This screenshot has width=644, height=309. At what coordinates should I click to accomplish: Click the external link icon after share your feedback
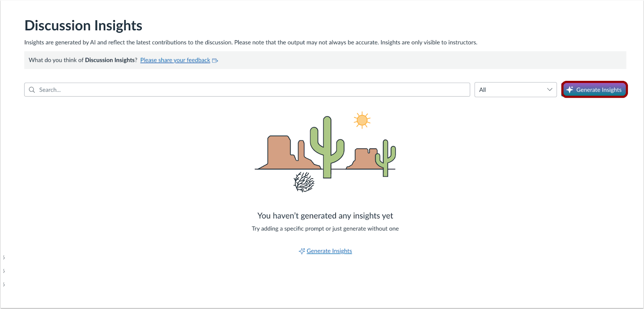click(215, 60)
